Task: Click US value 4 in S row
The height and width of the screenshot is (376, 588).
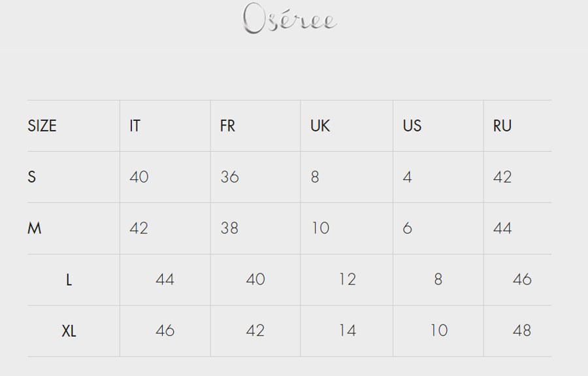Action: pyautogui.click(x=407, y=177)
